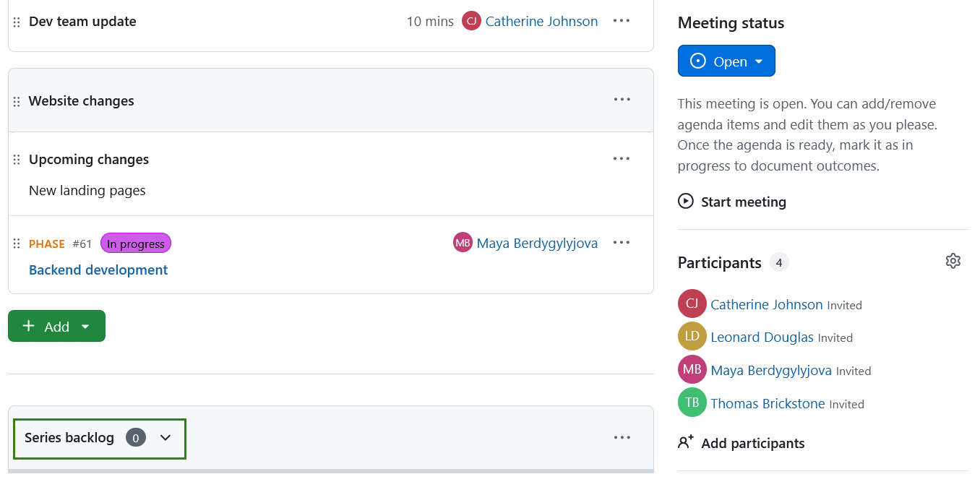Click the Add participants person icon
The height and width of the screenshot is (482, 980).
point(685,442)
